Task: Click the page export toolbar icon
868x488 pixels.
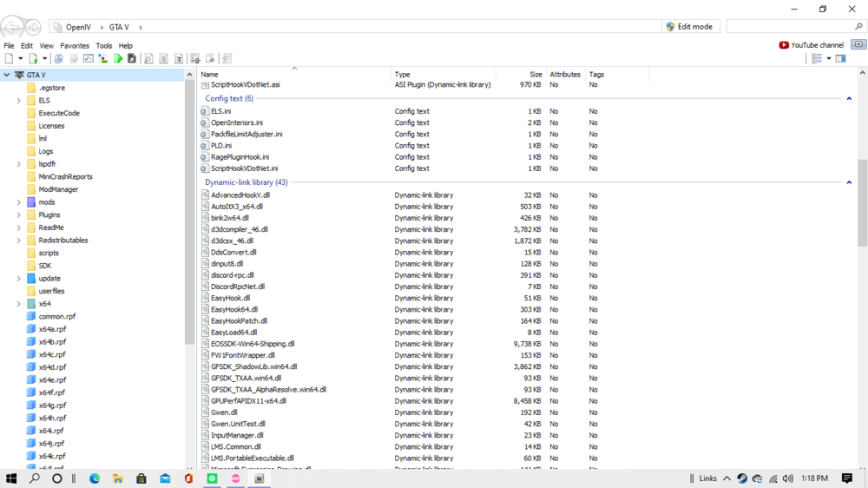Action: (x=210, y=59)
